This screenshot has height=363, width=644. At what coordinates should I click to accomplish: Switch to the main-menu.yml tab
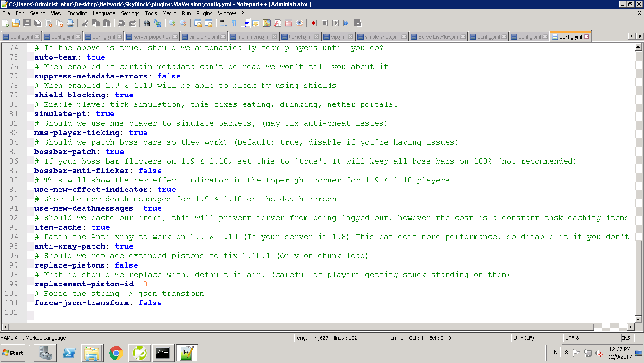click(254, 36)
